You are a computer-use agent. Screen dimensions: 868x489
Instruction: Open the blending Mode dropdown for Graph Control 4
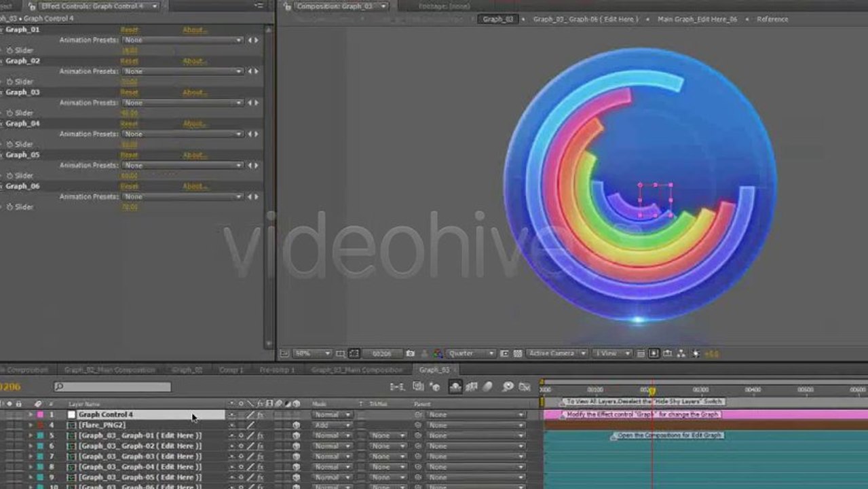pos(332,414)
